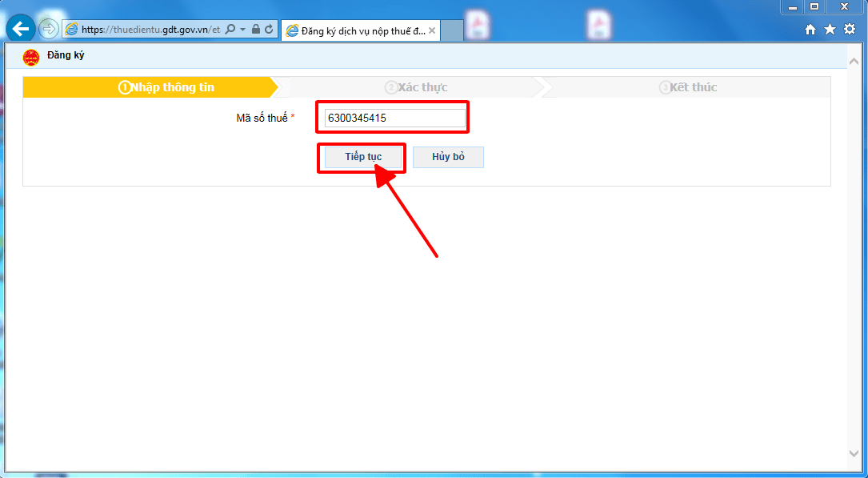868x478 pixels.
Task: Click the browser Back arrow button
Action: [x=20, y=30]
